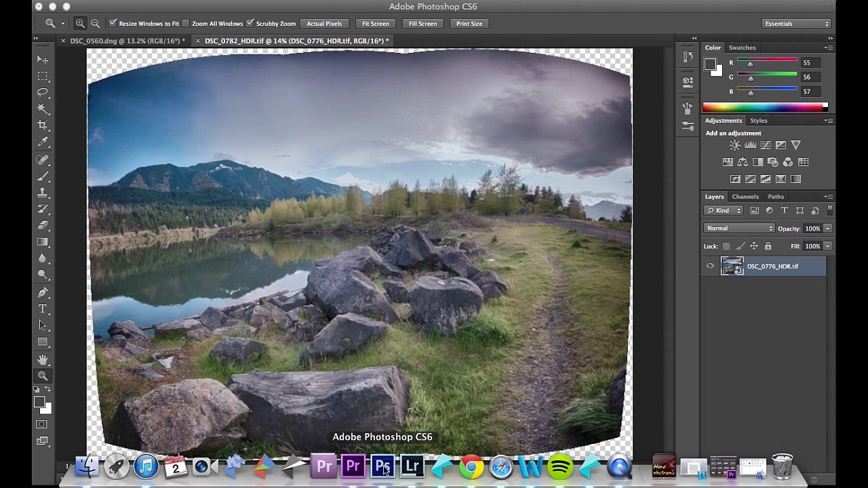The image size is (868, 488).
Task: Select the Magic Wand tool
Action: pos(43,108)
